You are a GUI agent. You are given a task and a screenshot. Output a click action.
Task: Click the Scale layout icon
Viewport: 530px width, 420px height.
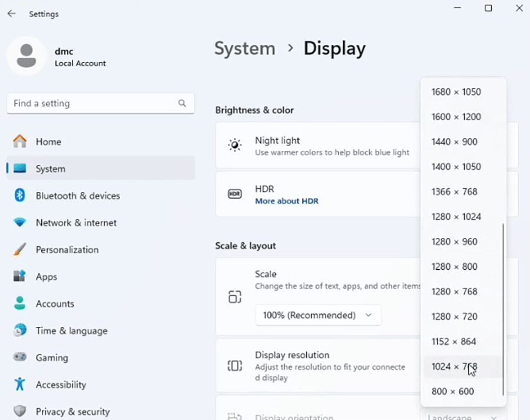pos(234,297)
